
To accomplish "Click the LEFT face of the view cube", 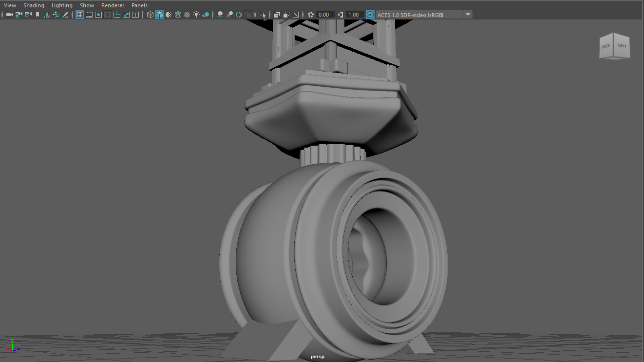I will pos(622,46).
